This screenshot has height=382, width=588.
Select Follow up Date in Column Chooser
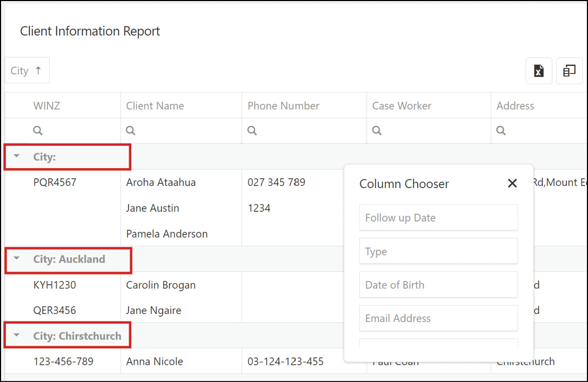(438, 217)
